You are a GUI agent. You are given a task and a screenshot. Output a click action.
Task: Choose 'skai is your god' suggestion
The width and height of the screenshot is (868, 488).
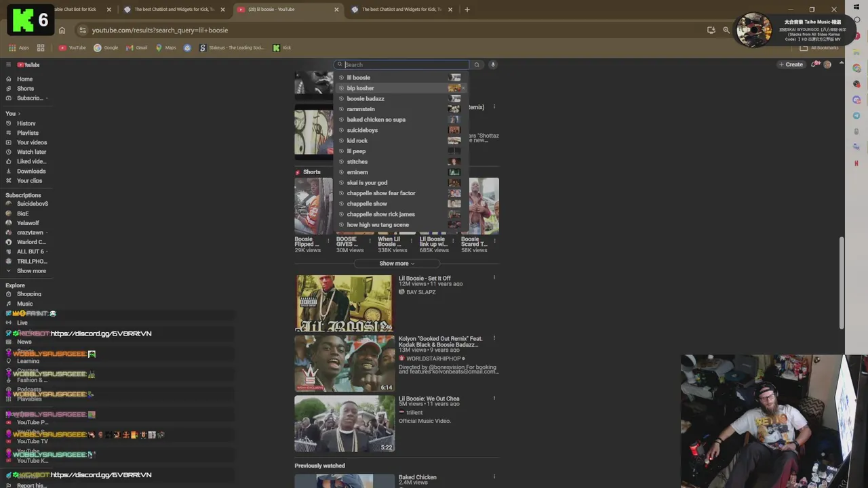(400, 183)
